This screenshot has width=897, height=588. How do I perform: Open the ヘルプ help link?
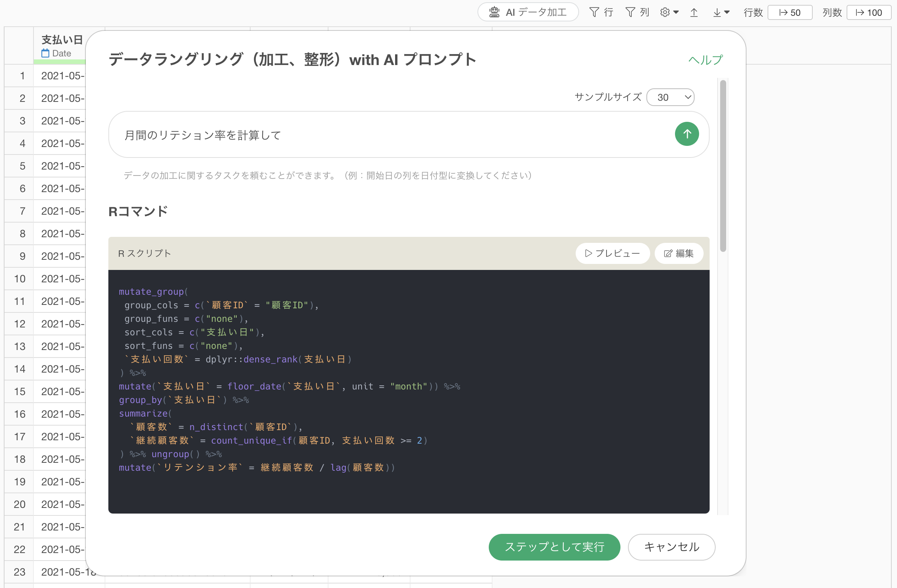(x=705, y=60)
